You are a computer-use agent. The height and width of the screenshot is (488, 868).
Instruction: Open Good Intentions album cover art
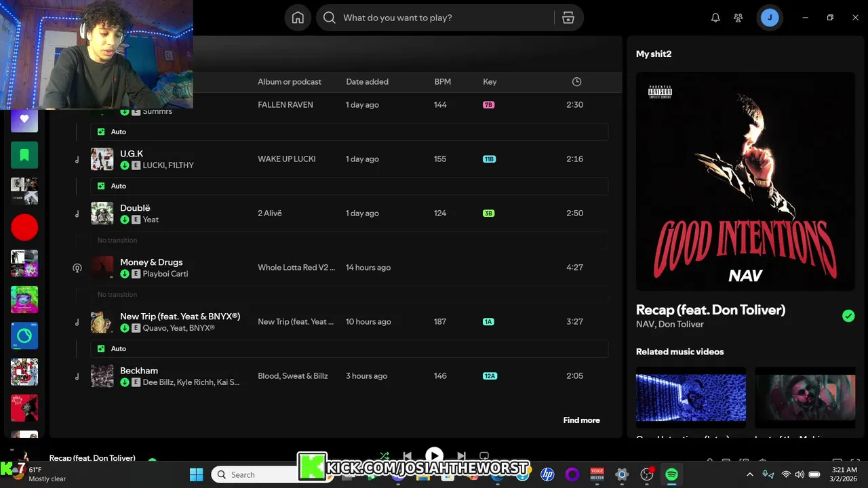click(x=745, y=182)
